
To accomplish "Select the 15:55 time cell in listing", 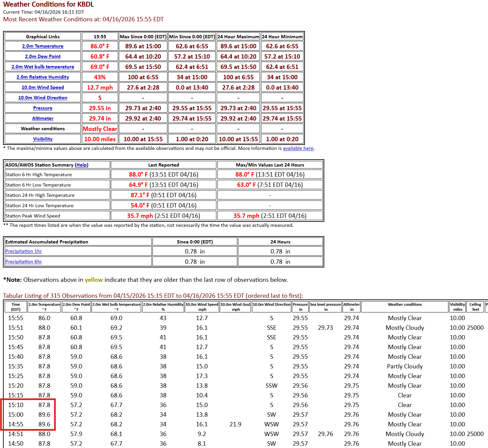I will (16, 318).
